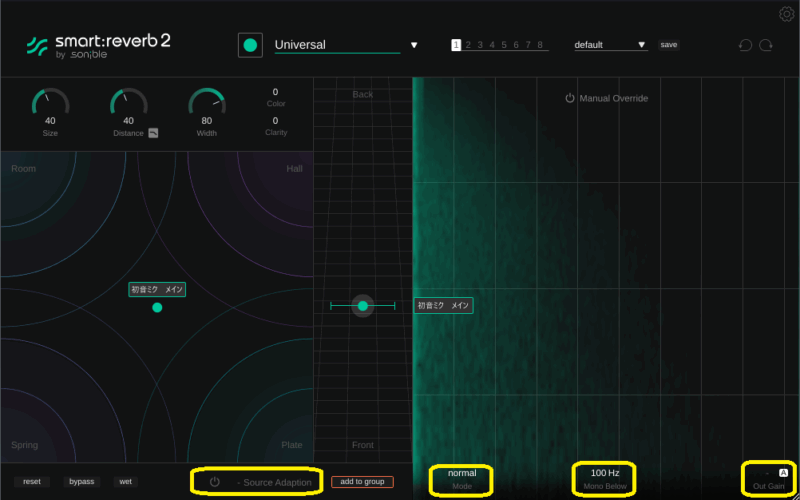Open settings via the gear icon
This screenshot has width=800, height=500.
(x=786, y=14)
